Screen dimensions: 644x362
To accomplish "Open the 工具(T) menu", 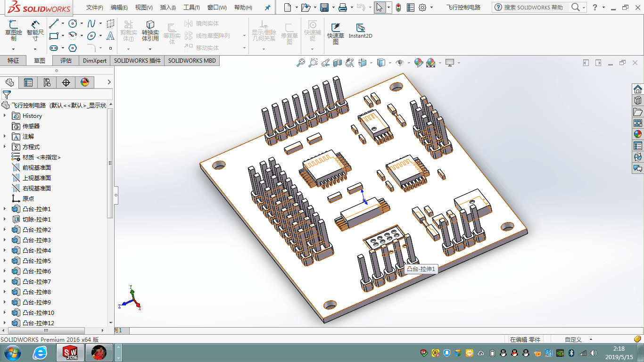I will [191, 8].
